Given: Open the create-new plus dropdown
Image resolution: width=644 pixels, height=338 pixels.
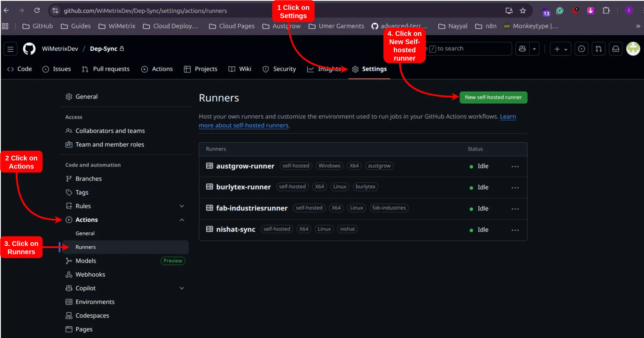Looking at the screenshot, I should (561, 49).
